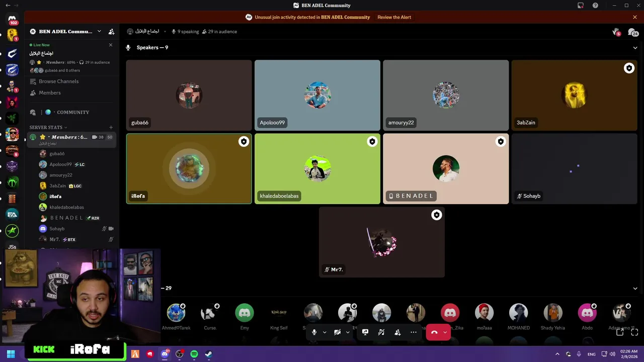Screen dimensions: 644x362
Task: Open camera options dropdown arrow
Action: (348, 332)
